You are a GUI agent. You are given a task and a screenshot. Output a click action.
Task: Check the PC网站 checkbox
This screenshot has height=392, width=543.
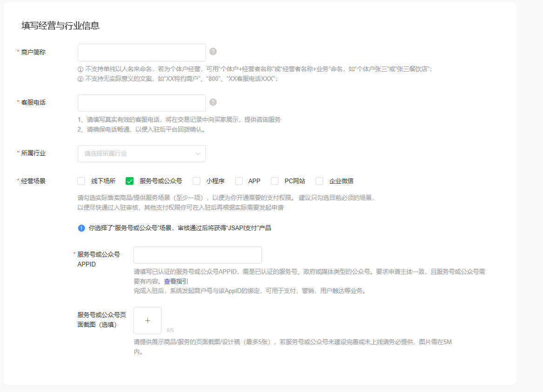pyautogui.click(x=275, y=181)
